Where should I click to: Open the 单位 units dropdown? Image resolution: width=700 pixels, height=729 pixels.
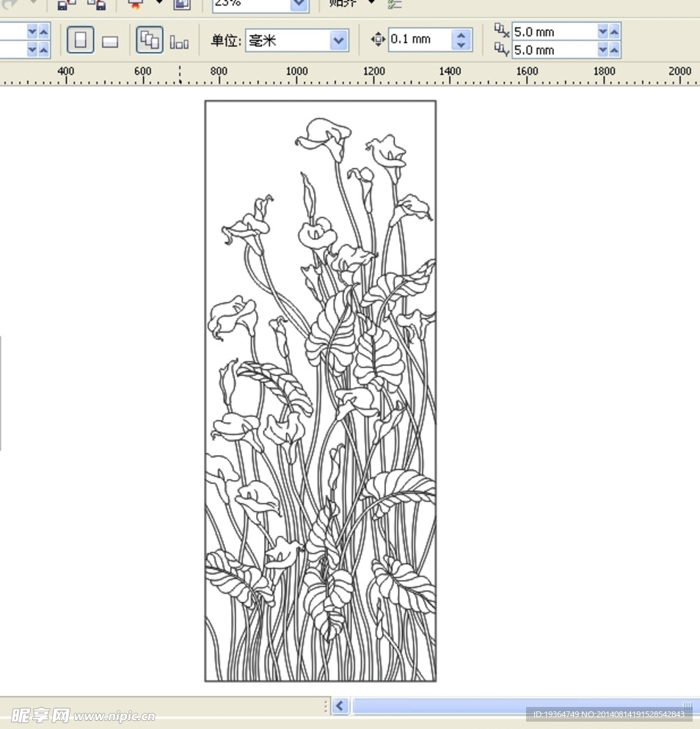pyautogui.click(x=338, y=40)
